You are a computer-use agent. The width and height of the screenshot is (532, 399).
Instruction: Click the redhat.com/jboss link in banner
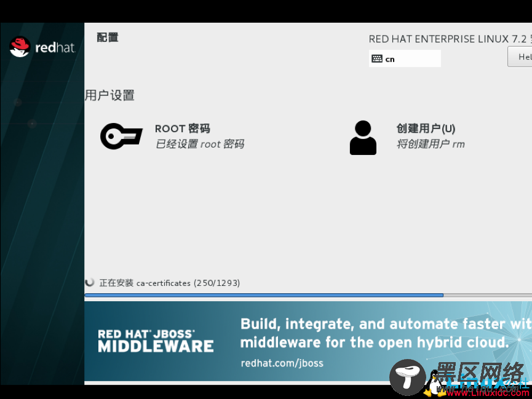click(282, 363)
